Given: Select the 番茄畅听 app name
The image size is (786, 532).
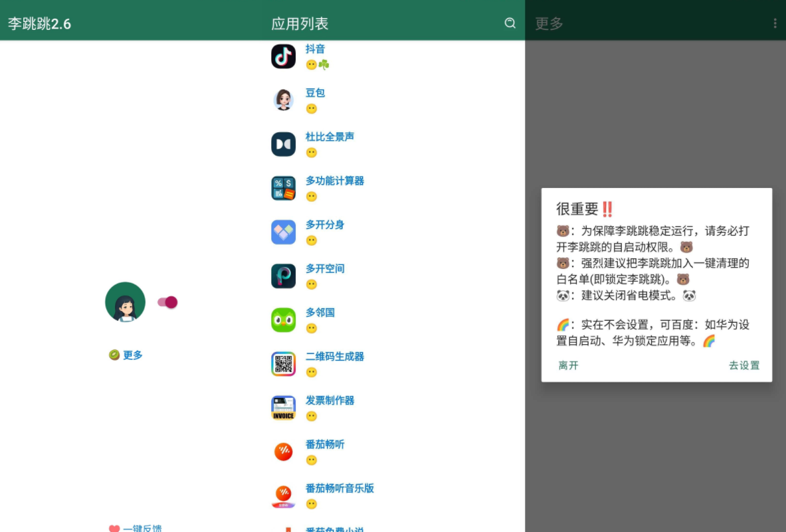Looking at the screenshot, I should 325,444.
